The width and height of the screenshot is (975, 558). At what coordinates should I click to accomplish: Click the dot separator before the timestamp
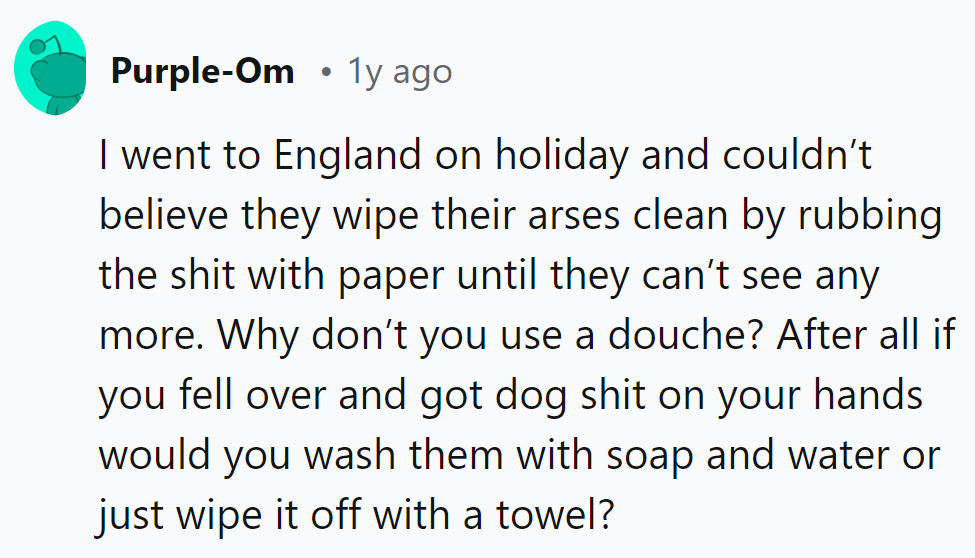[x=326, y=72]
